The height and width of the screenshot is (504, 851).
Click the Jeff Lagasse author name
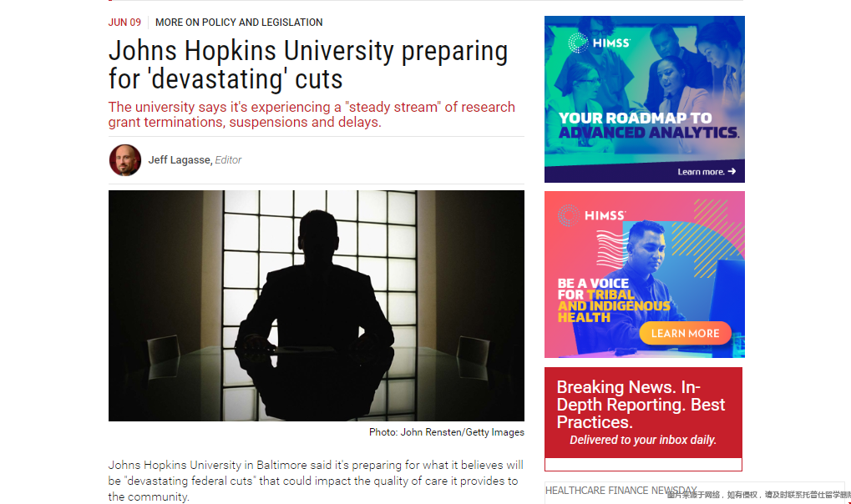(x=179, y=160)
